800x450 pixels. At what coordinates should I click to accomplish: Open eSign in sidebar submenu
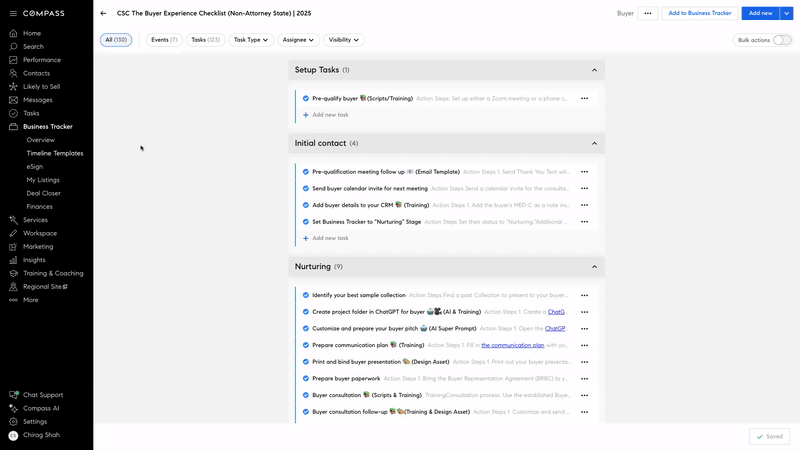(x=35, y=166)
